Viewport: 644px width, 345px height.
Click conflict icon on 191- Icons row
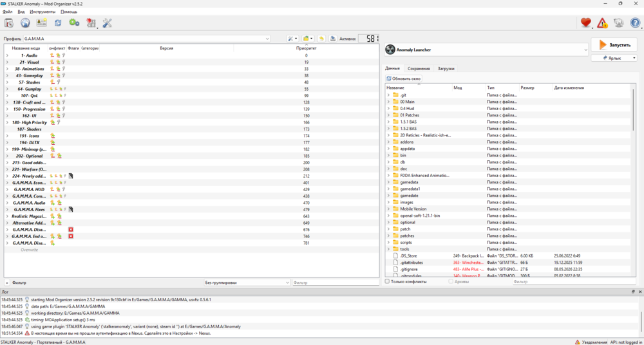(x=53, y=136)
